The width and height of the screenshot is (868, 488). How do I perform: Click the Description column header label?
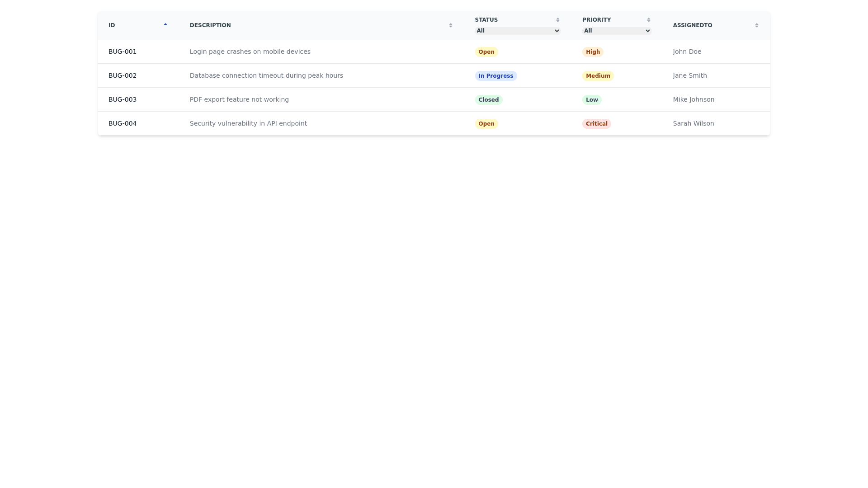pos(210,25)
